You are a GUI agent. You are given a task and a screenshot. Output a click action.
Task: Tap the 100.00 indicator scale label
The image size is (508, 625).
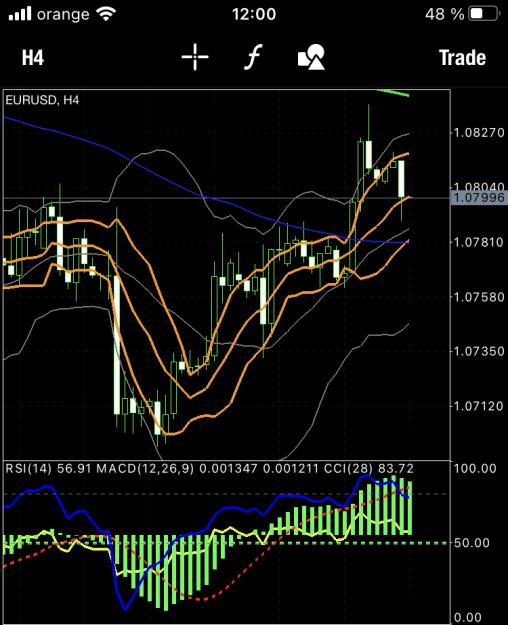(475, 468)
